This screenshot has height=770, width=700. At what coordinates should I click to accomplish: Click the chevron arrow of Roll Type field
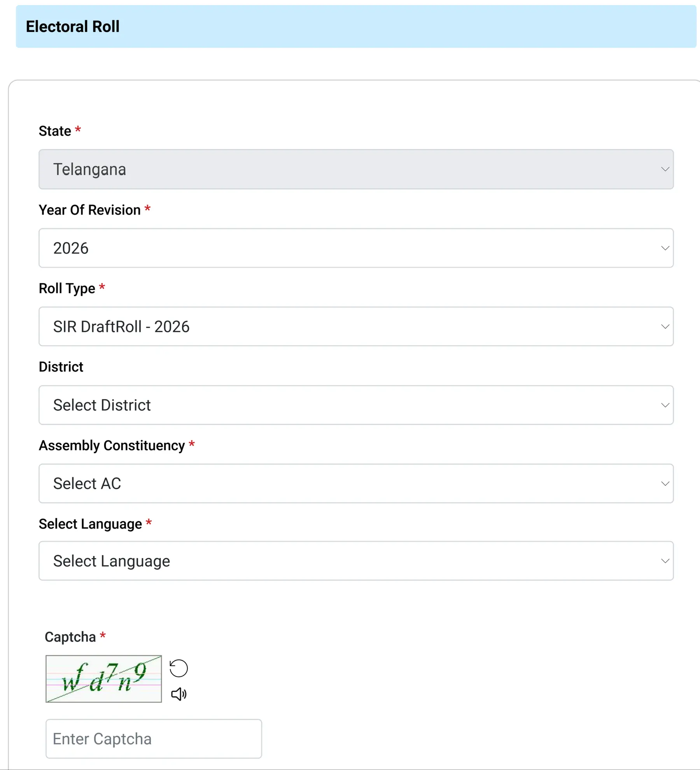(x=665, y=327)
